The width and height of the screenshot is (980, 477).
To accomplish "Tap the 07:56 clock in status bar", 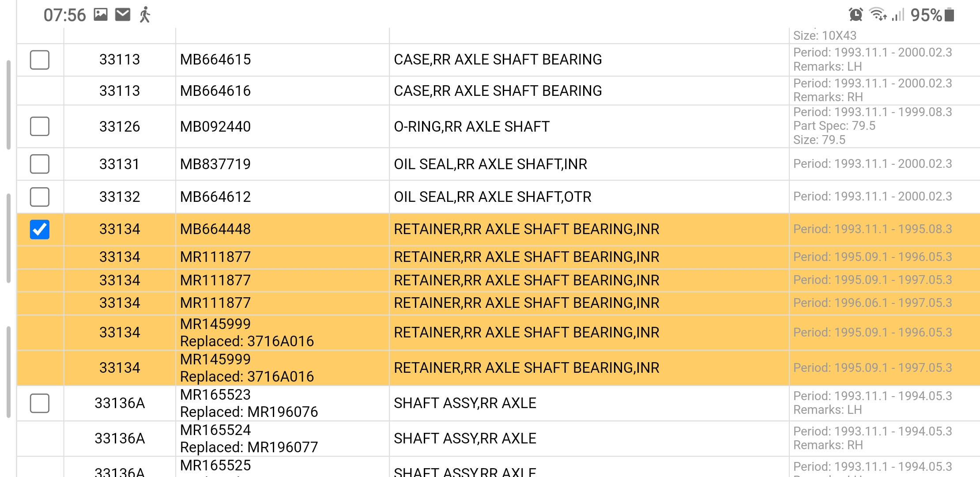I will tap(64, 15).
